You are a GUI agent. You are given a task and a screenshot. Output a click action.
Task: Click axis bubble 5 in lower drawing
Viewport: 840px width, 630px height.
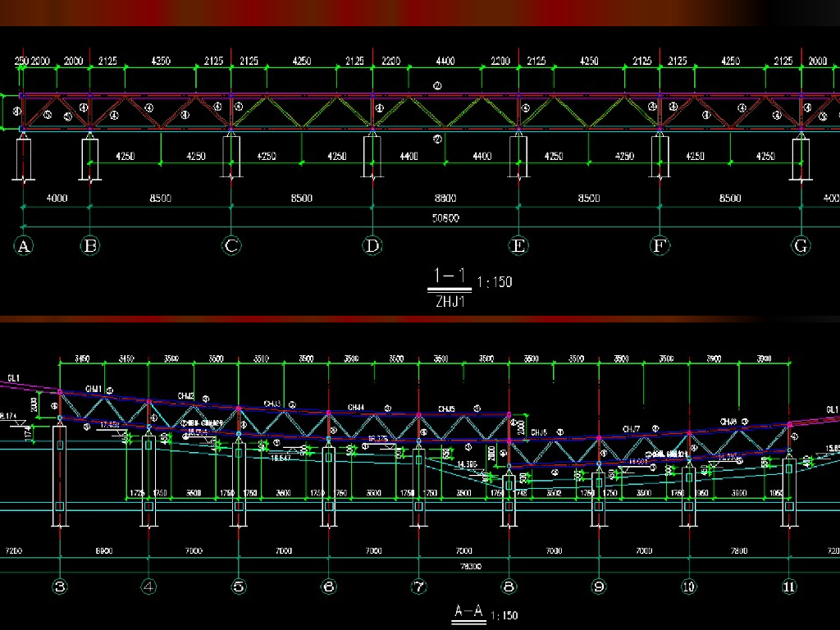(239, 586)
